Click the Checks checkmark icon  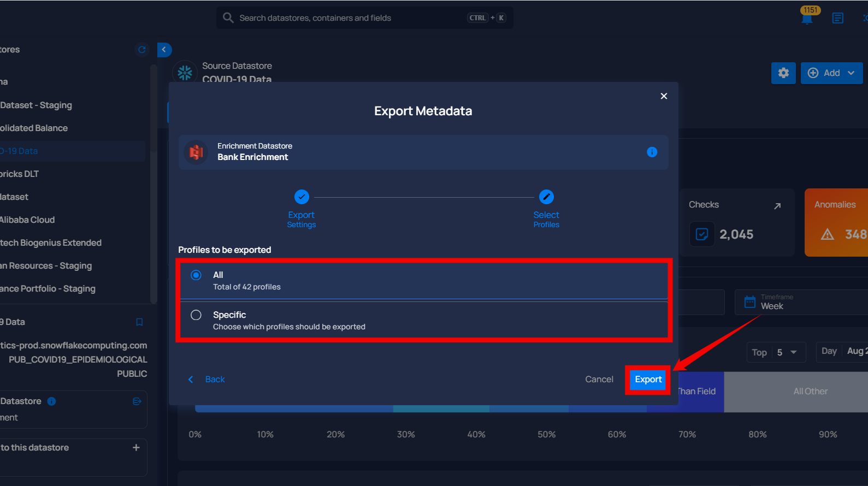point(702,234)
